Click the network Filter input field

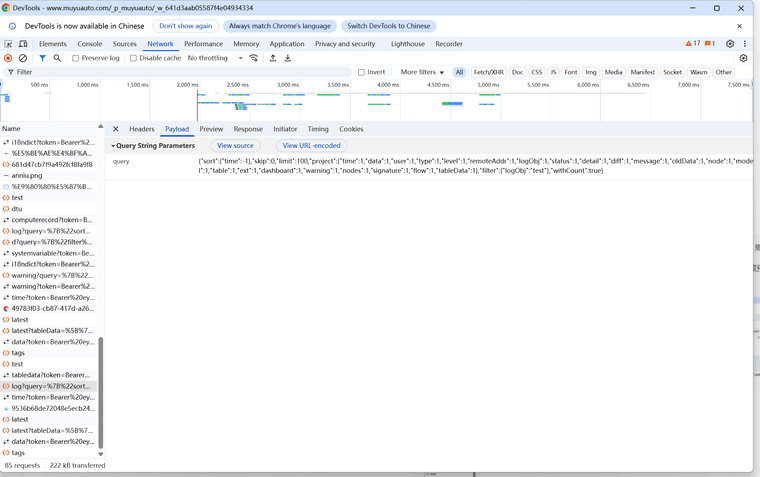click(177, 72)
